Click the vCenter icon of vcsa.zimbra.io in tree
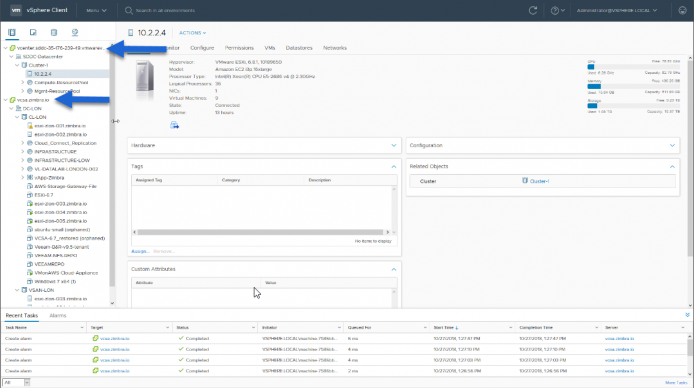The width and height of the screenshot is (694, 388). (12, 100)
